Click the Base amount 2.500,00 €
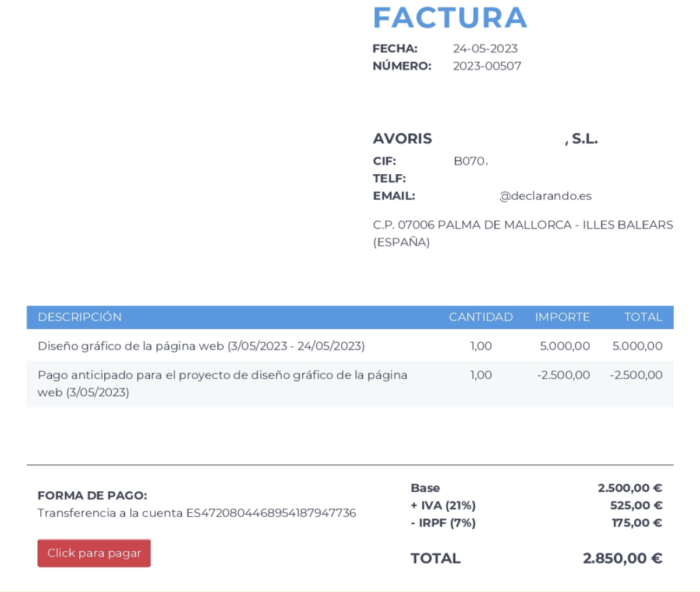 (x=630, y=488)
